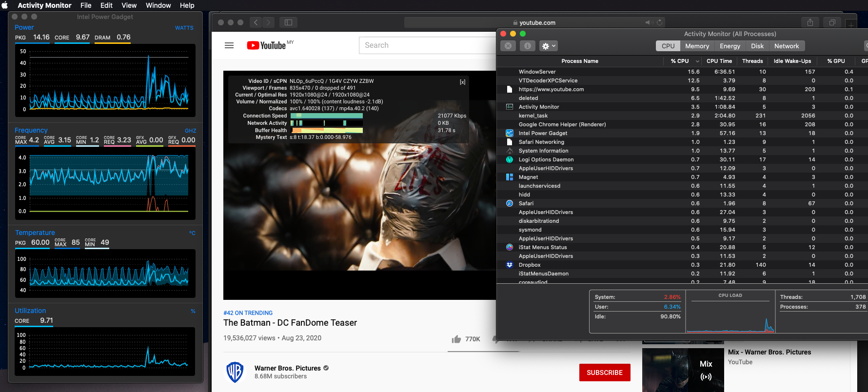Screen dimensions: 868x392
Task: Click the youtube.com address bar in Safari
Action: click(534, 22)
